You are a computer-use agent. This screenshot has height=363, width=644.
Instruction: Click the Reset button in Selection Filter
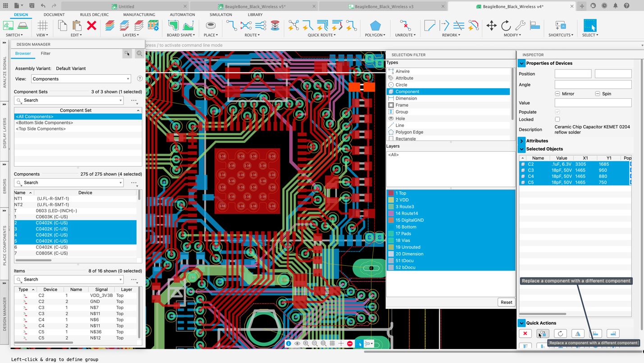(x=506, y=302)
